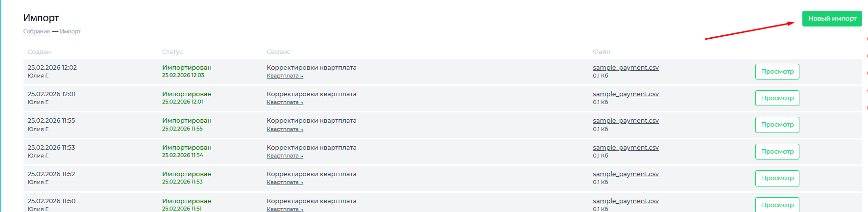Click Просмотр in the 11:52 row
The image size is (868, 212).
777,178
